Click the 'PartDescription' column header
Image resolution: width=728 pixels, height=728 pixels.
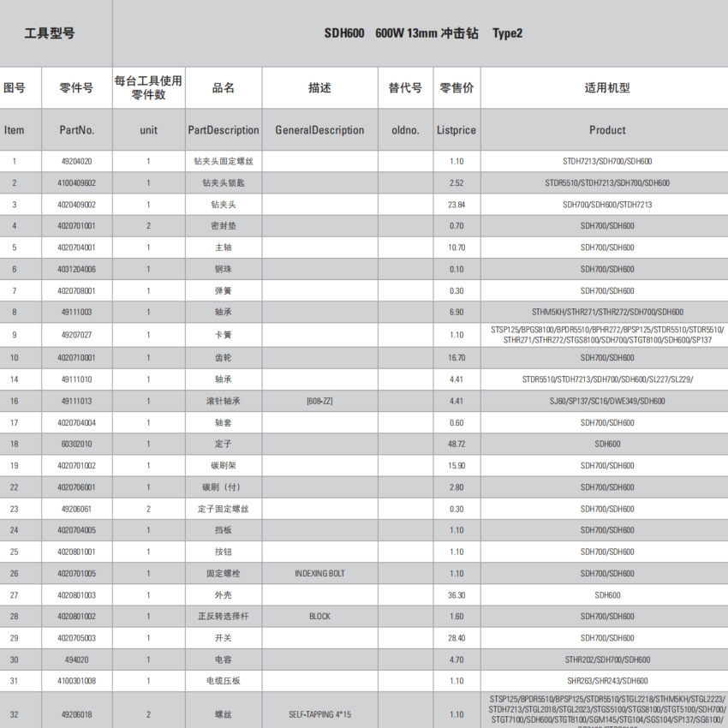click(224, 130)
